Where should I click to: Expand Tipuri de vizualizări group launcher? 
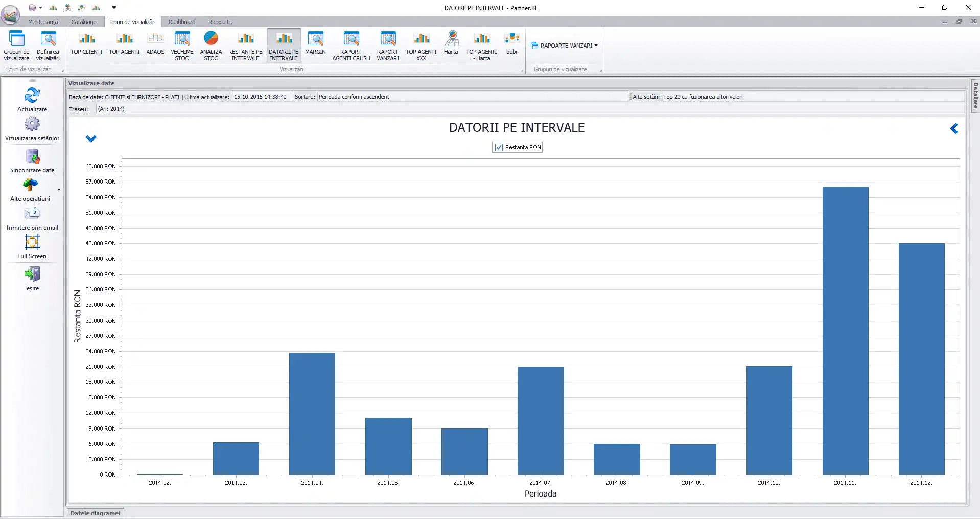[63, 70]
